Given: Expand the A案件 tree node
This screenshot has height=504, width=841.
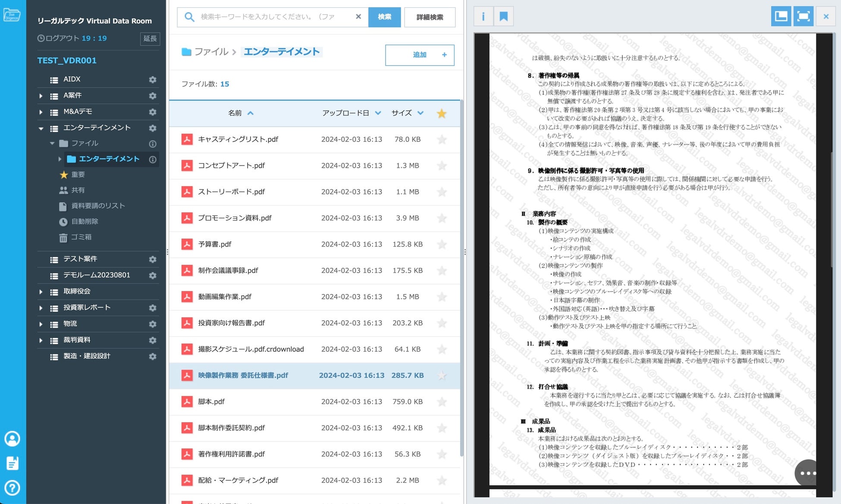Looking at the screenshot, I should (x=41, y=96).
